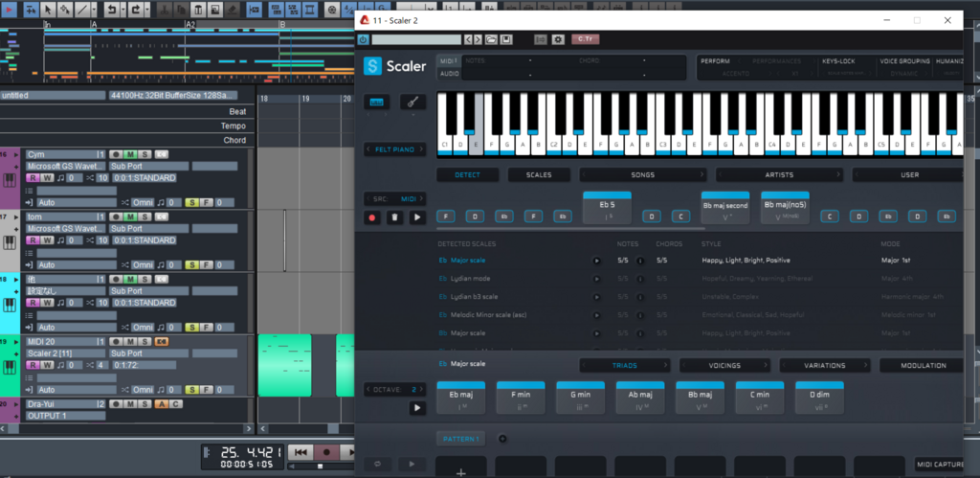Open FELT PIANO instrument selector
Viewport: 980px width, 478px height.
[395, 149]
